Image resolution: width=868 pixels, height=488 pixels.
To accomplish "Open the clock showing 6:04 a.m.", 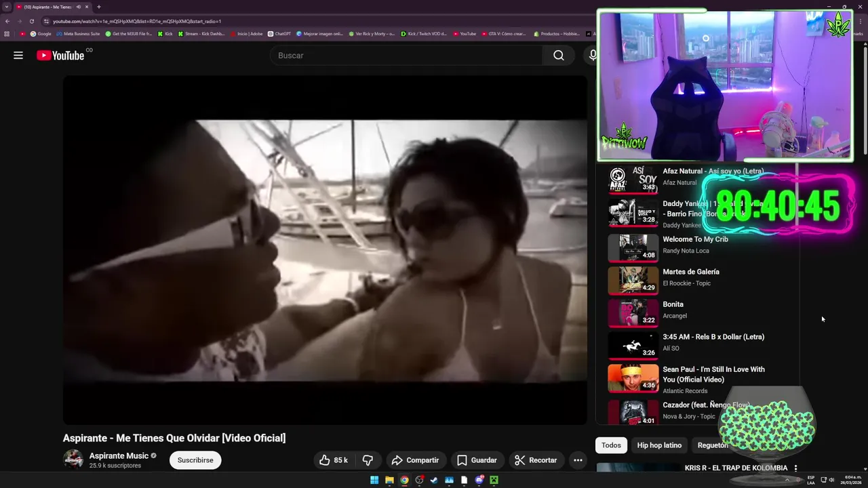I will [850, 480].
